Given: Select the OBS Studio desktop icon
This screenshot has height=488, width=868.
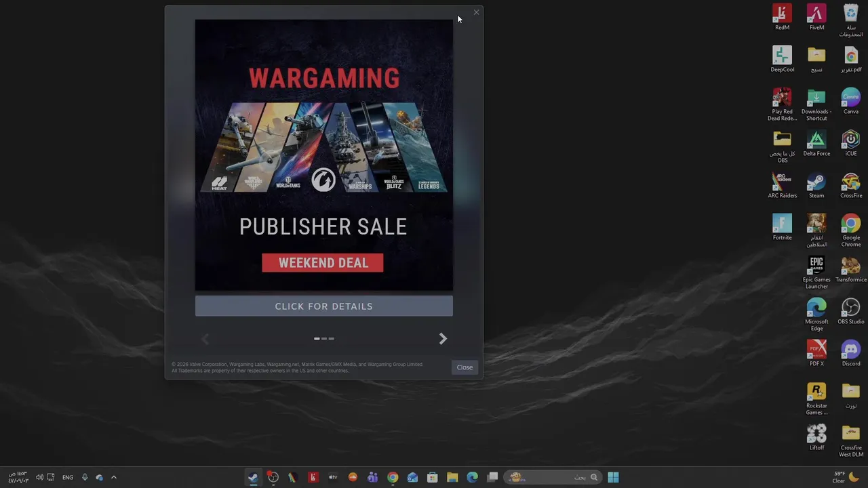Looking at the screenshot, I should (x=851, y=312).
